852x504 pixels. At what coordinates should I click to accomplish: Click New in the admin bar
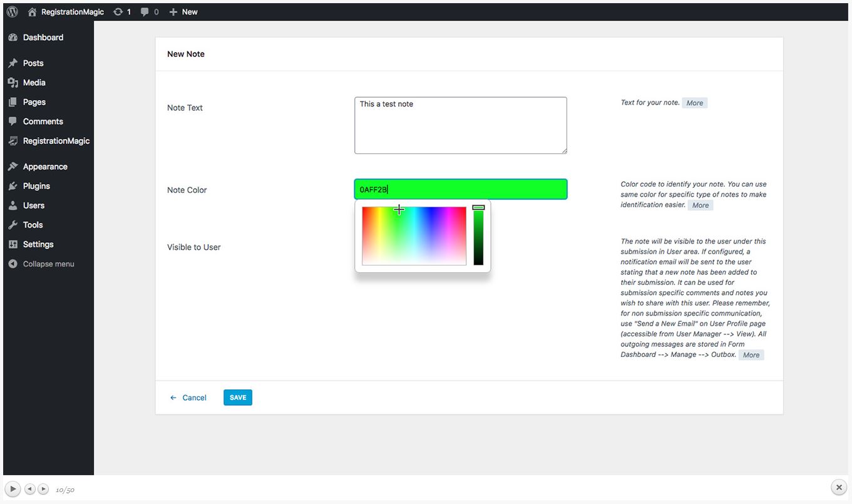pos(190,12)
